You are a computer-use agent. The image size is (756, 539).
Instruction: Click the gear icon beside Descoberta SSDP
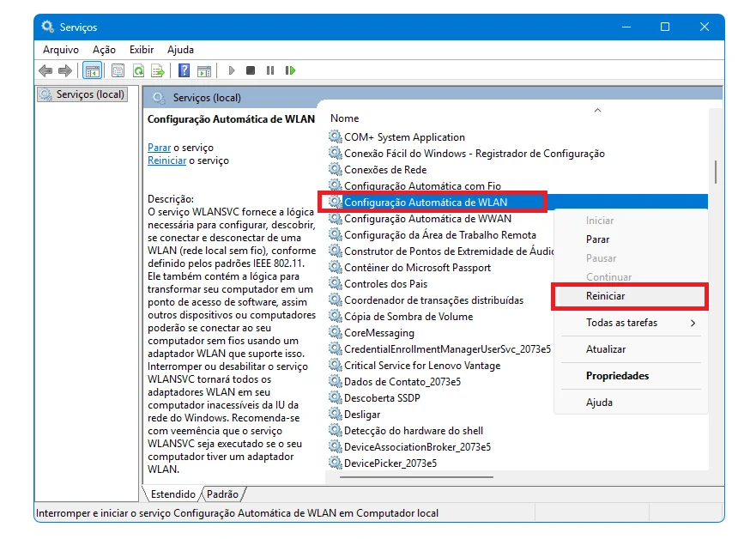pos(335,397)
